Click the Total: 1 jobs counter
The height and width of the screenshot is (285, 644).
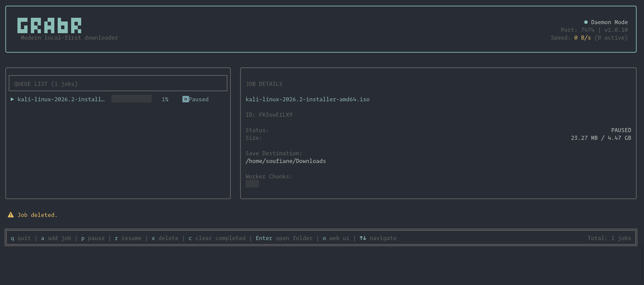pos(609,238)
